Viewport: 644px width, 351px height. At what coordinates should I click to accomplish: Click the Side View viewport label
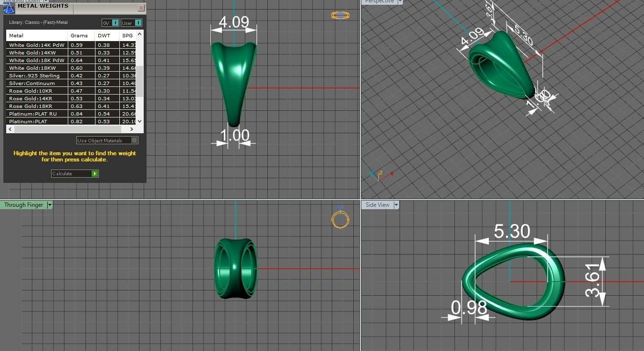click(378, 205)
